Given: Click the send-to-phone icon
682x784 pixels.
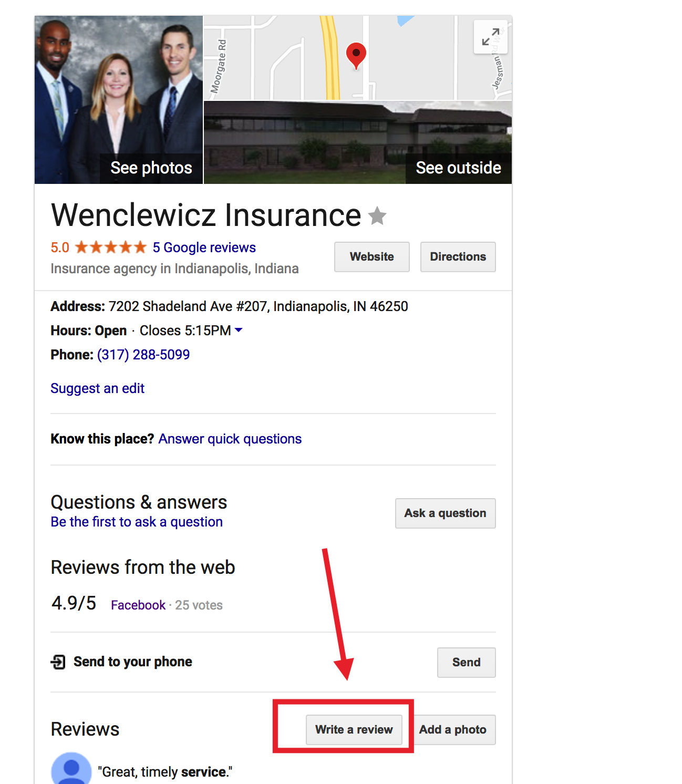Looking at the screenshot, I should coord(58,662).
